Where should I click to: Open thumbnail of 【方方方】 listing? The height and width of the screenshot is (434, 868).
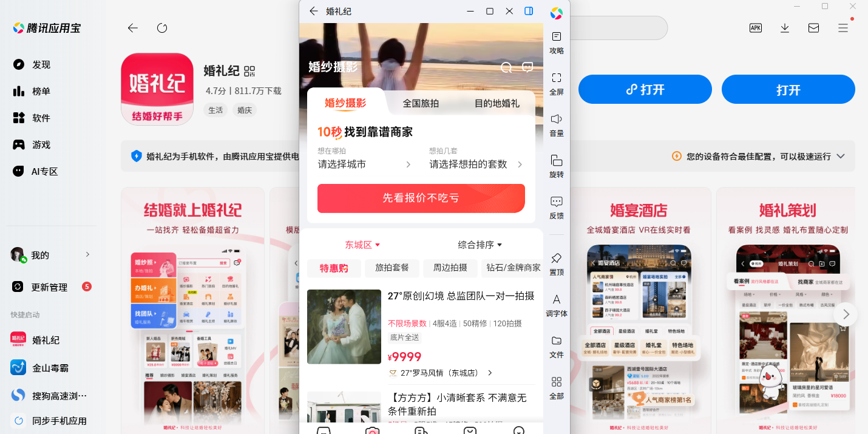(344, 407)
